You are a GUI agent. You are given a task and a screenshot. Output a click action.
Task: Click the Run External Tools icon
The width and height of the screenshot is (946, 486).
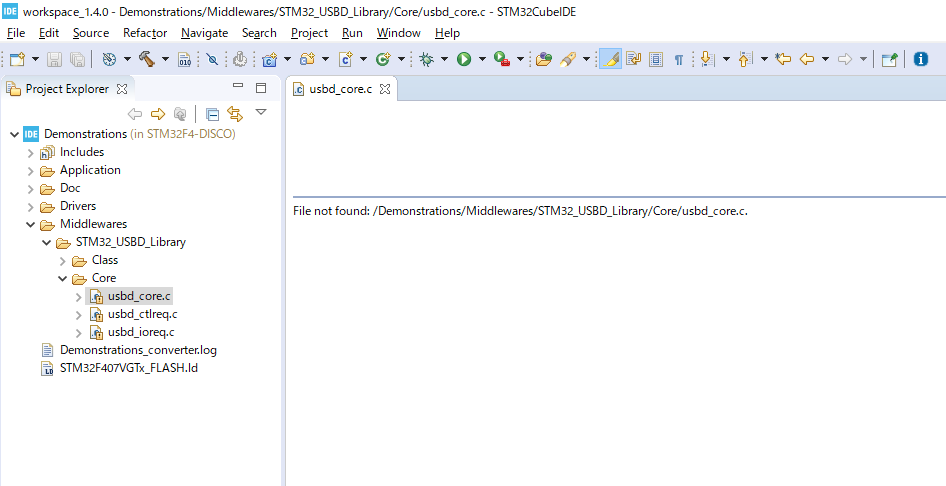click(x=501, y=59)
